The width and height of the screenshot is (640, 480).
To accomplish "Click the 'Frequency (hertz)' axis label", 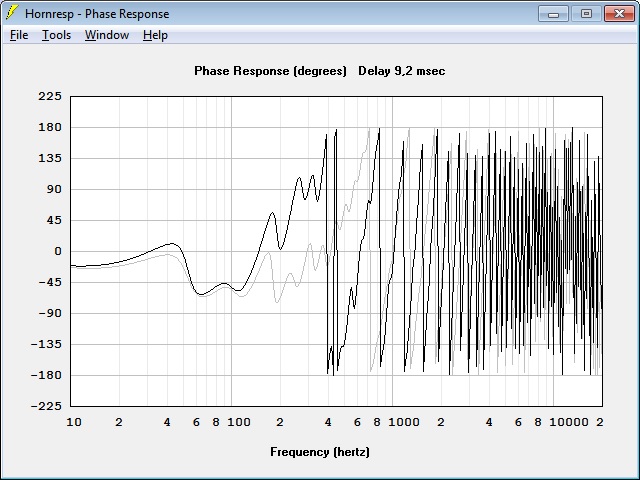I will pos(320,452).
